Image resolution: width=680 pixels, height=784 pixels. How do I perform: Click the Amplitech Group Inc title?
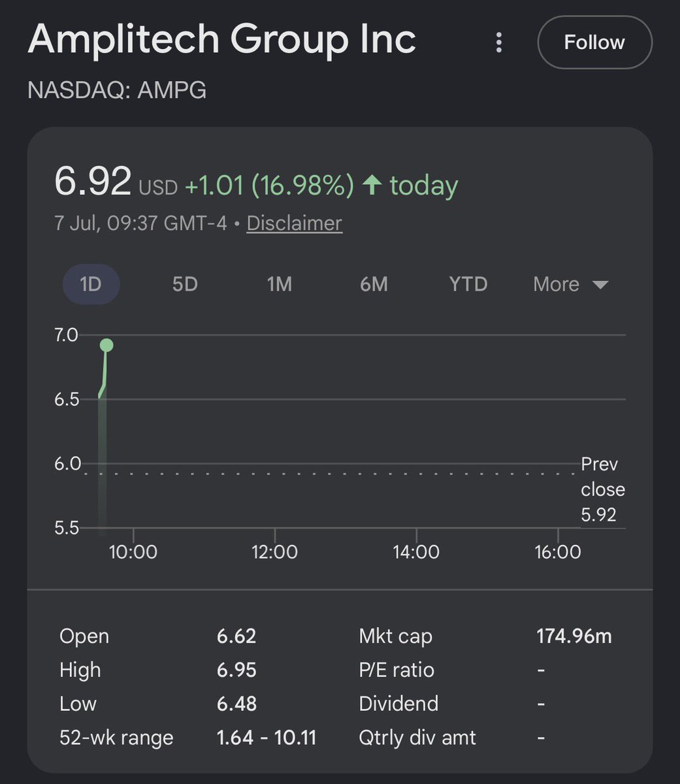point(222,39)
